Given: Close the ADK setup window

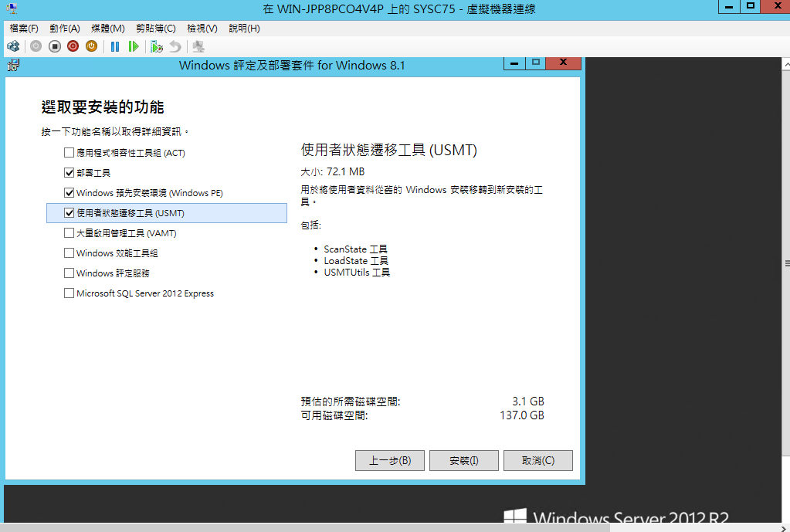Looking at the screenshot, I should pos(563,63).
